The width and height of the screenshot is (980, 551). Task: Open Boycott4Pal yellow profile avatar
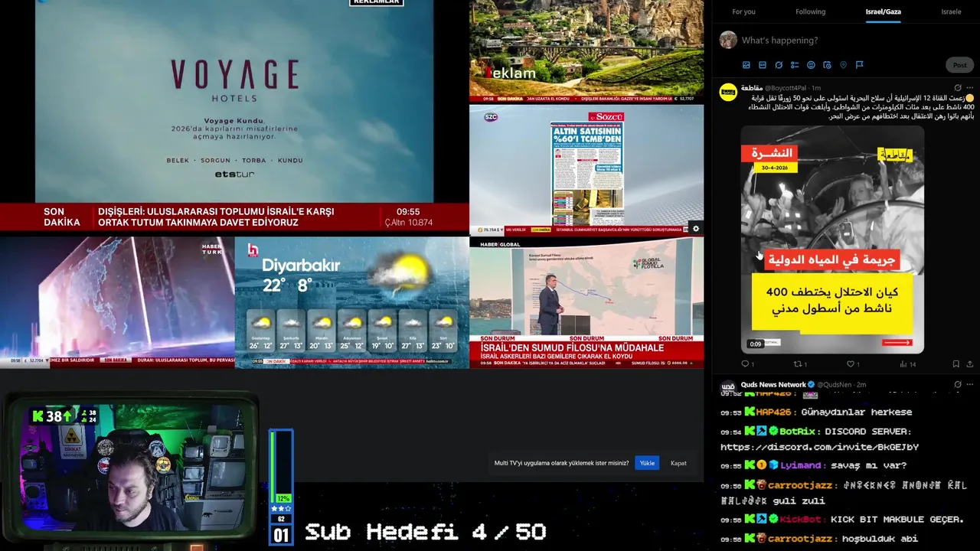click(x=728, y=92)
